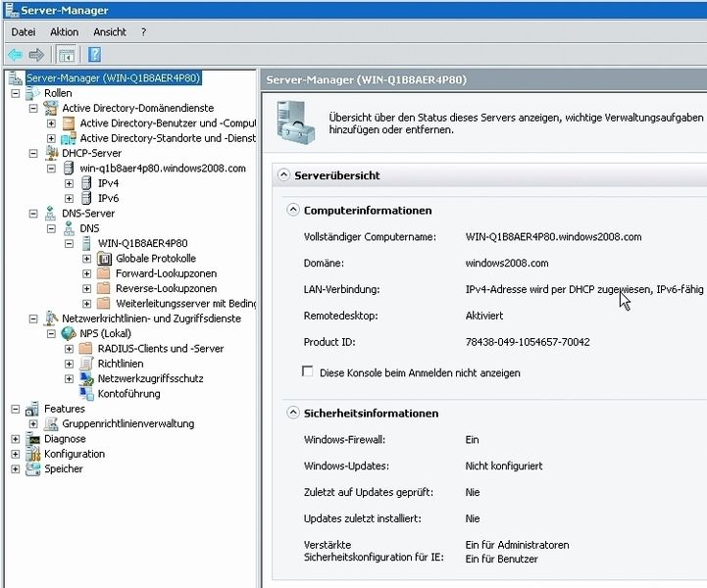Select win-q1b8aer4p80.windows2008.com DHCP node

[163, 169]
